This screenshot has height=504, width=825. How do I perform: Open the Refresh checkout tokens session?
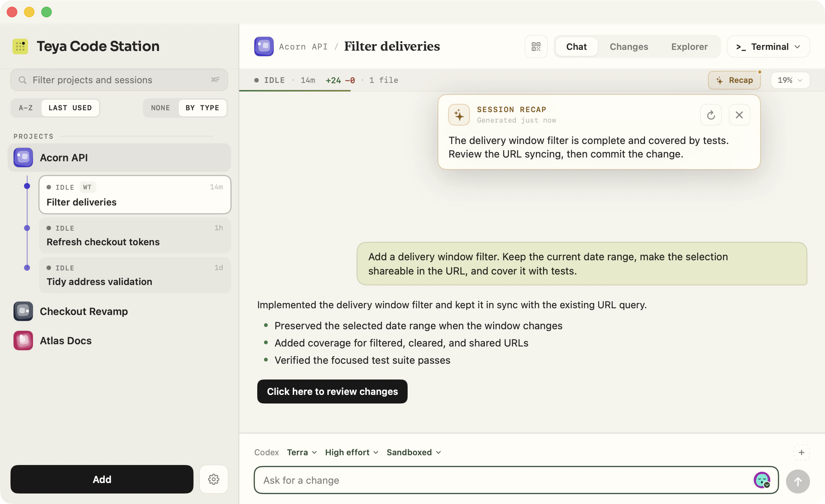click(x=135, y=235)
